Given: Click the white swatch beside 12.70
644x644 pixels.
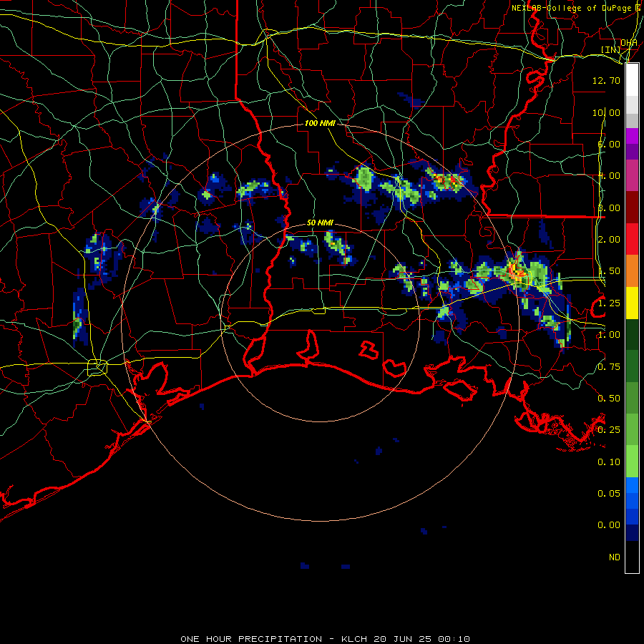Looking at the screenshot, I should [x=632, y=80].
